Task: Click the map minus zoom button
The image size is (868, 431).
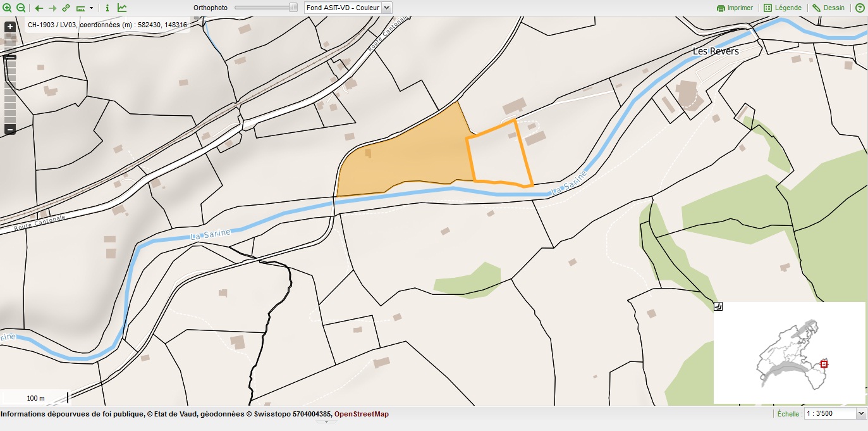Action: click(10, 130)
